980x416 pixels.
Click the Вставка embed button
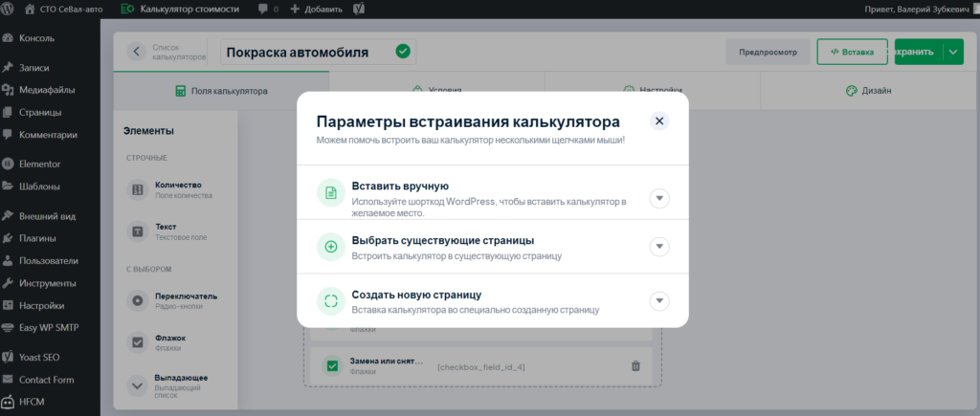click(852, 52)
